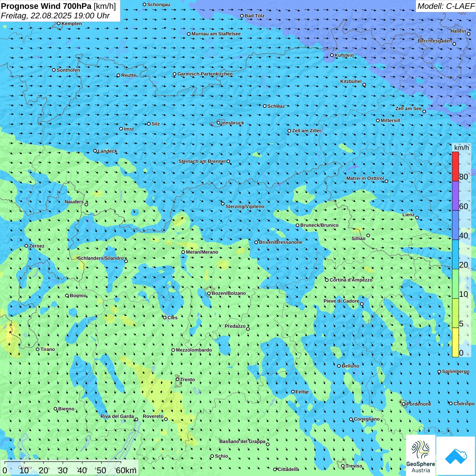
Task: Click the Reutte label
Action: tap(129, 75)
